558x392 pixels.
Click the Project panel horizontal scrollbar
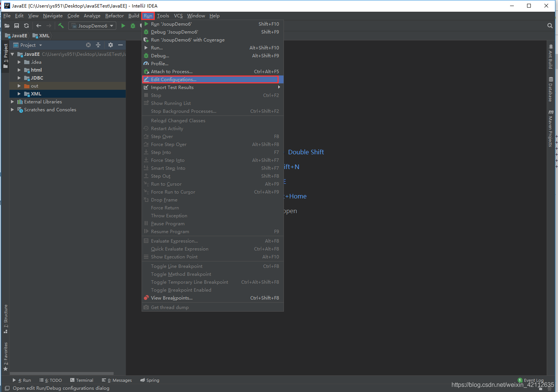pyautogui.click(x=62, y=374)
